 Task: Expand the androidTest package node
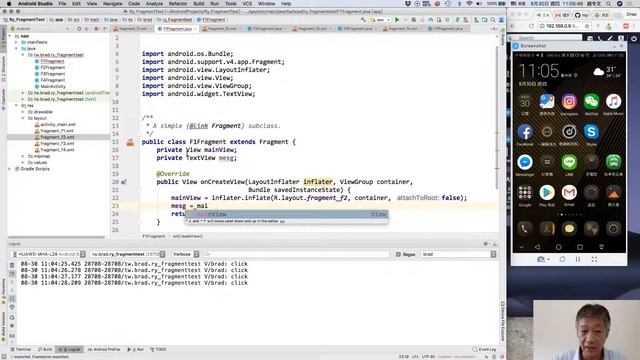23,93
